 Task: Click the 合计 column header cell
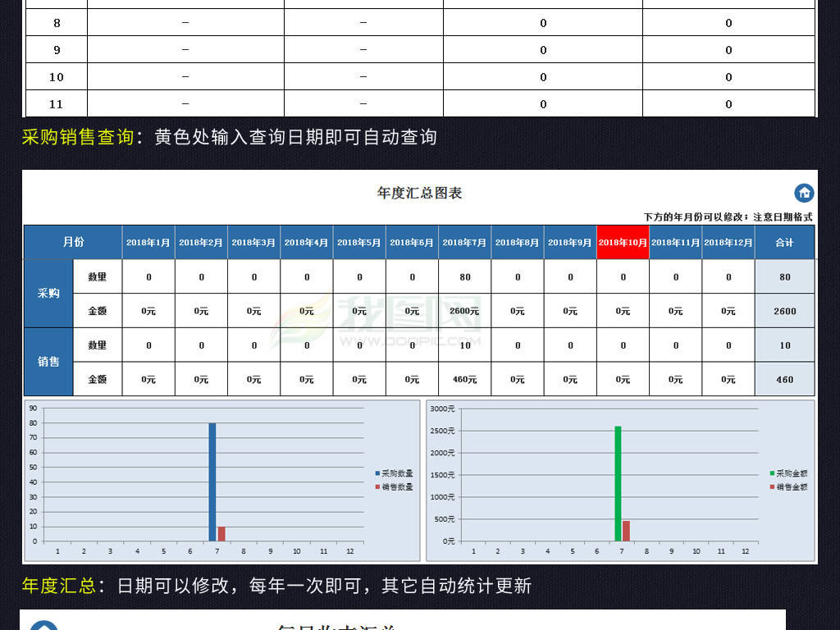pos(784,242)
